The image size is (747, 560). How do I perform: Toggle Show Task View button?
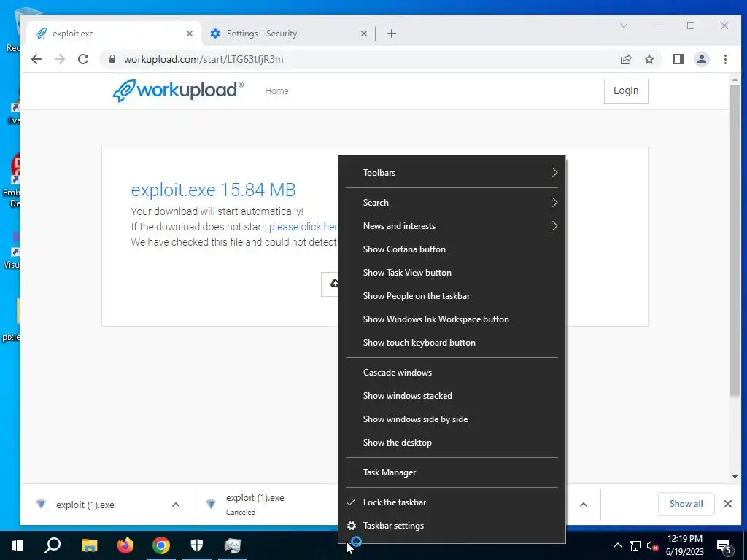452,273
